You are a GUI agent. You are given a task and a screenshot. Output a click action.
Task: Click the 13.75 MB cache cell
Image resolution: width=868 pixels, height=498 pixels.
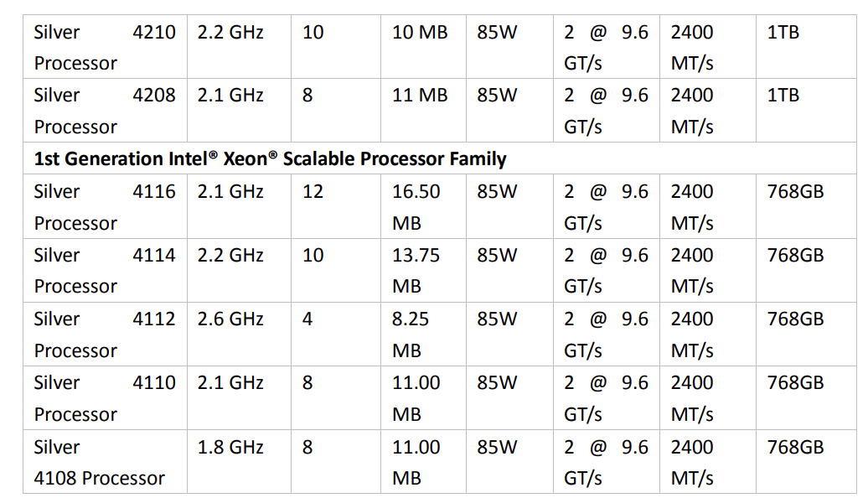pyautogui.click(x=416, y=271)
